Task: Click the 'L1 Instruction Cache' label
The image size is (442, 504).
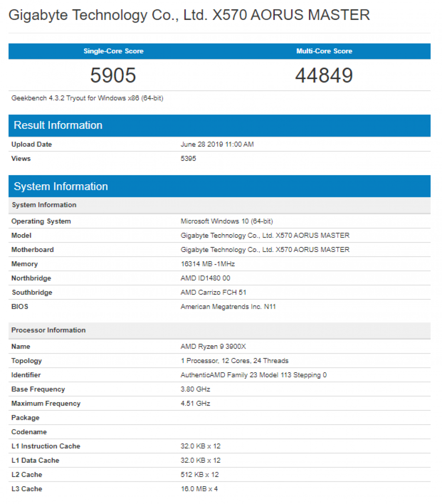Action: click(46, 446)
